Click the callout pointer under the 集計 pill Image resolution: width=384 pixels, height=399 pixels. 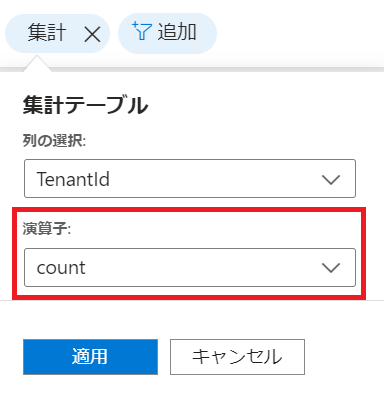click(x=37, y=64)
